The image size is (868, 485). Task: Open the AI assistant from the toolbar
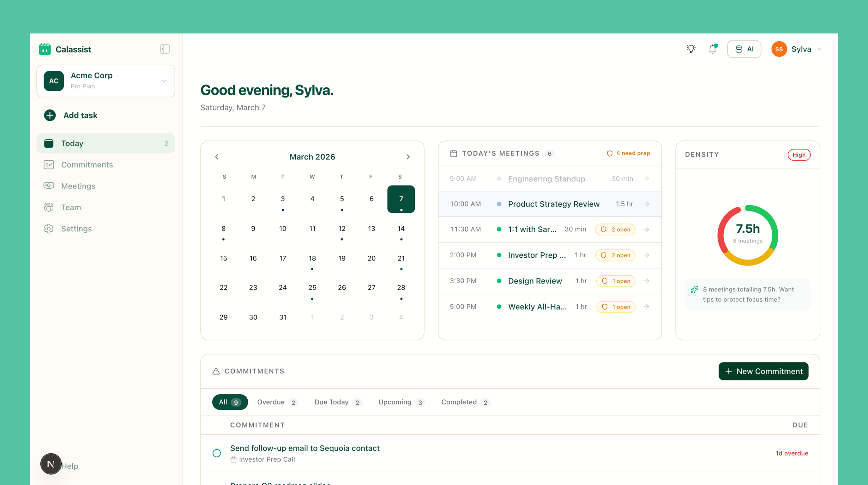(x=744, y=49)
